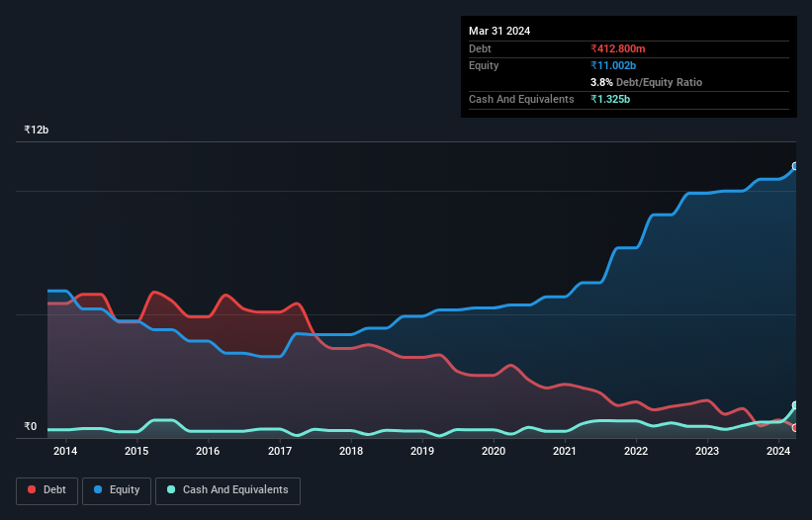Click the 2017 x-axis label

(280, 451)
